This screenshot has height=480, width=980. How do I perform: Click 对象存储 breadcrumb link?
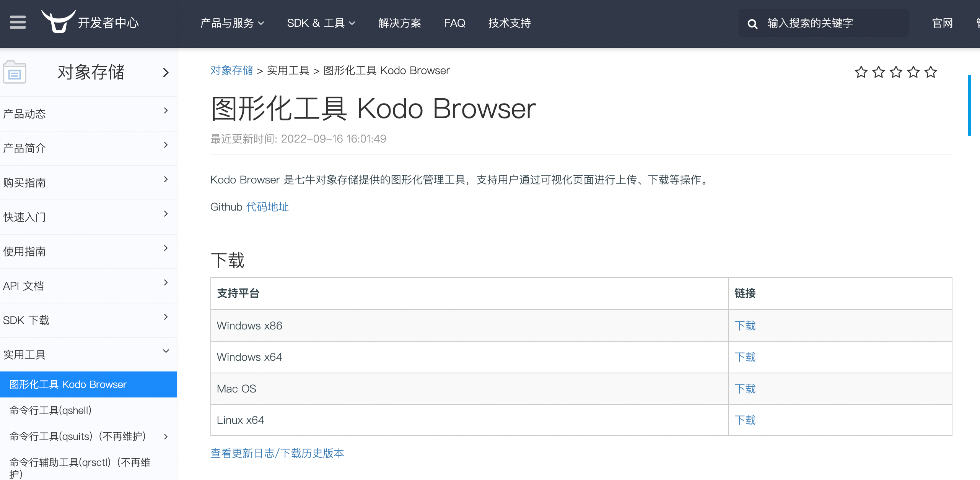232,71
